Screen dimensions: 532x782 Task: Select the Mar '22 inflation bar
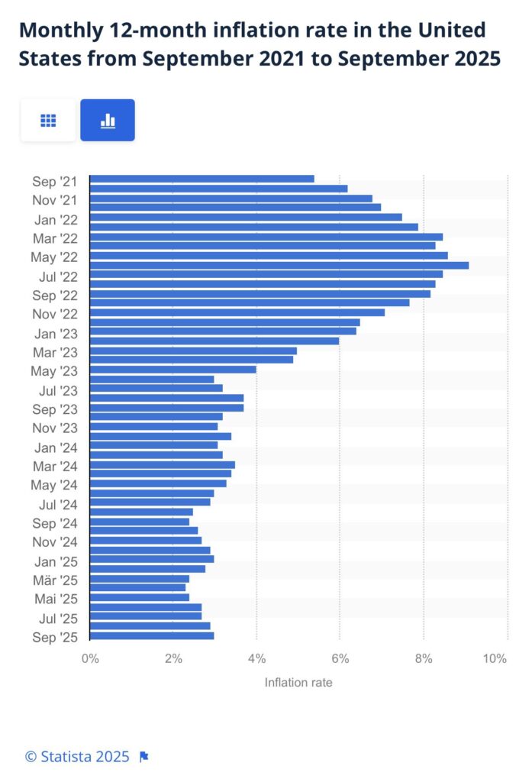point(266,237)
